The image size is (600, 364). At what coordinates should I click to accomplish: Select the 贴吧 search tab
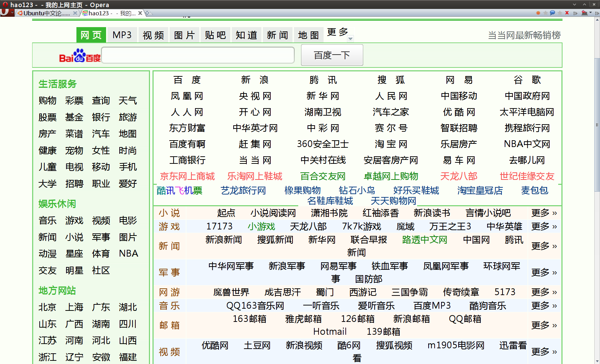pos(215,35)
